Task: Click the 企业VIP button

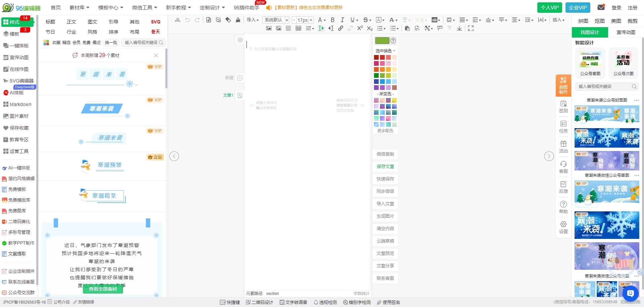Action: pos(578,7)
